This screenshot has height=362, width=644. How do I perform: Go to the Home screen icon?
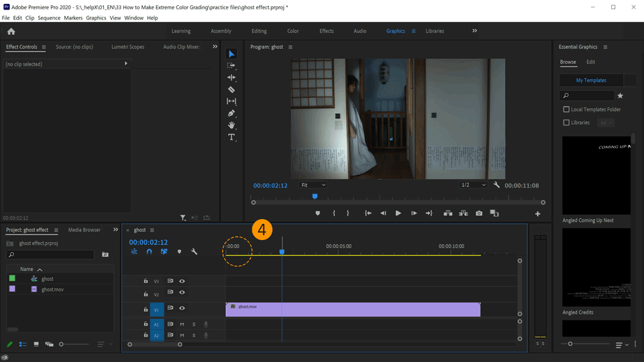tap(11, 31)
